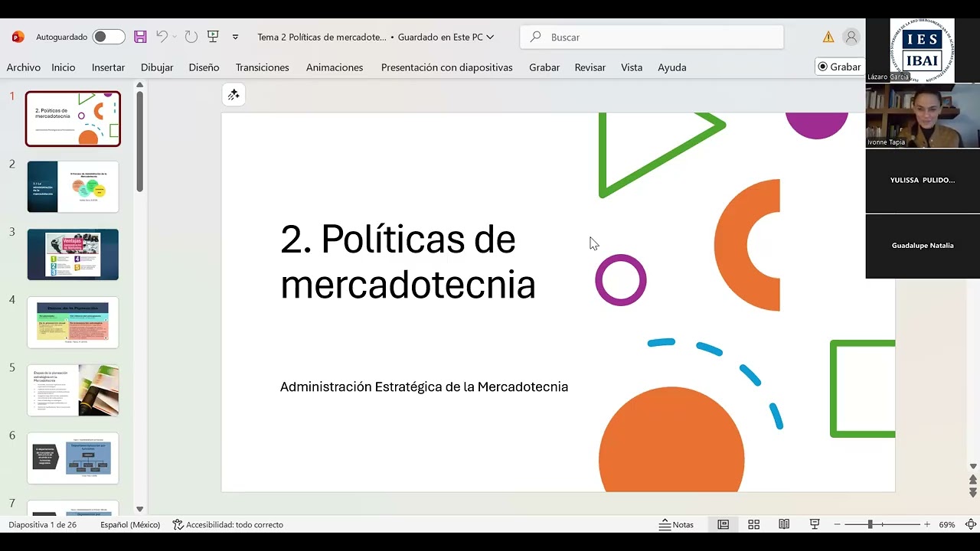980x551 pixels.
Task: Click the zoom in plus button
Action: pyautogui.click(x=927, y=525)
